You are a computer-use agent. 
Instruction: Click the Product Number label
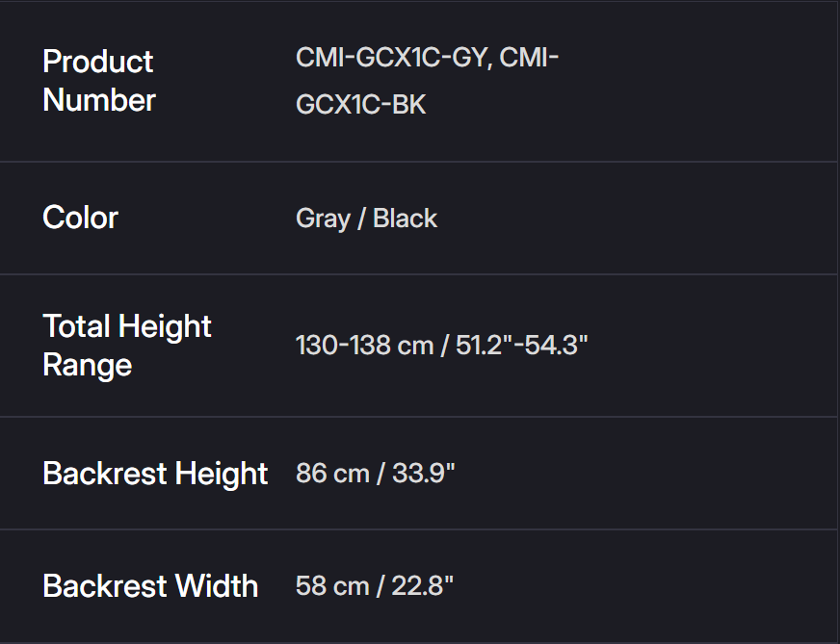pos(98,81)
